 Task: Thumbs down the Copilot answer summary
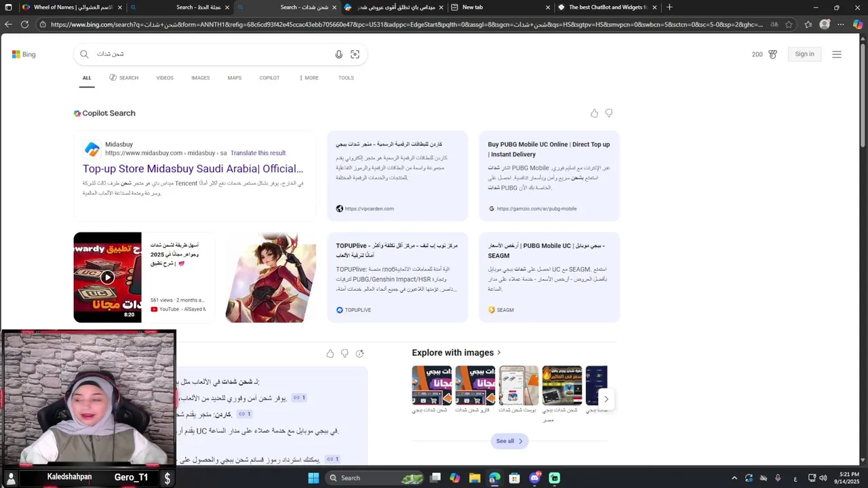(344, 353)
